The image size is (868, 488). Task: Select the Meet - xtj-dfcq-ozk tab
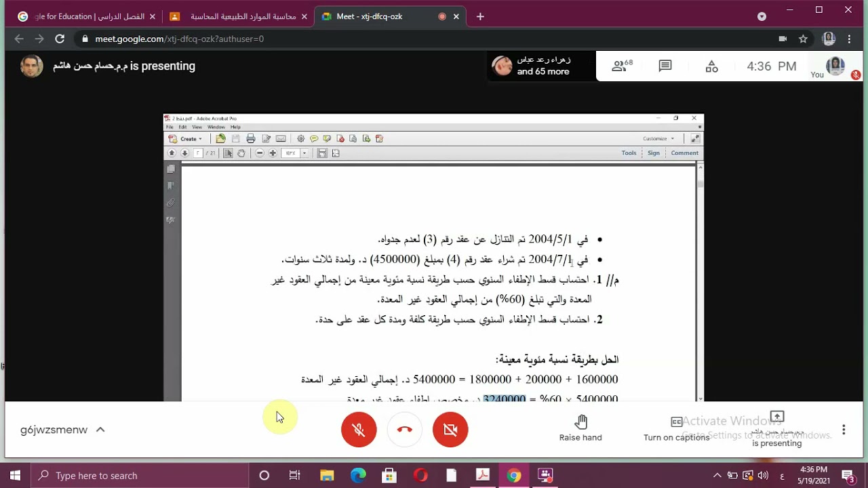pos(391,16)
